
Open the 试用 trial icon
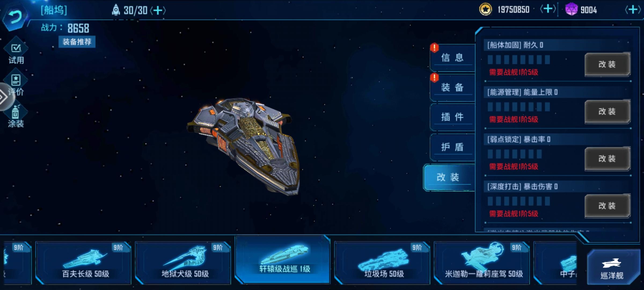coord(16,53)
